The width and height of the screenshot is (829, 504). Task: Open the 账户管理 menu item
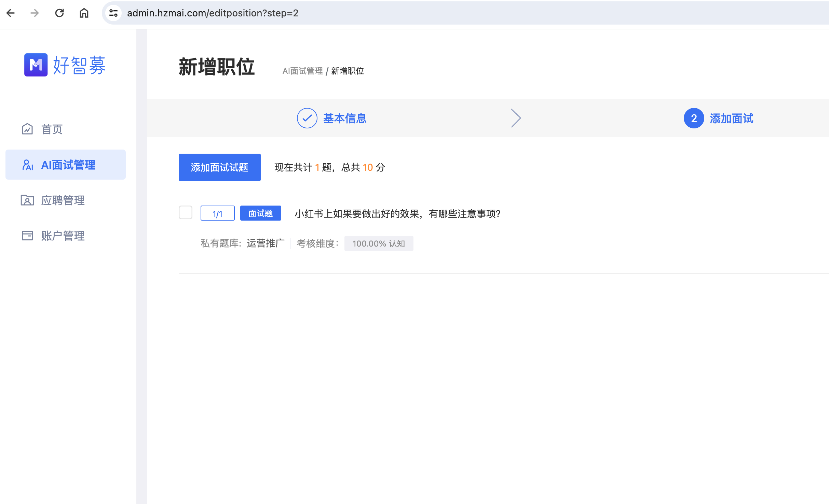click(x=63, y=236)
